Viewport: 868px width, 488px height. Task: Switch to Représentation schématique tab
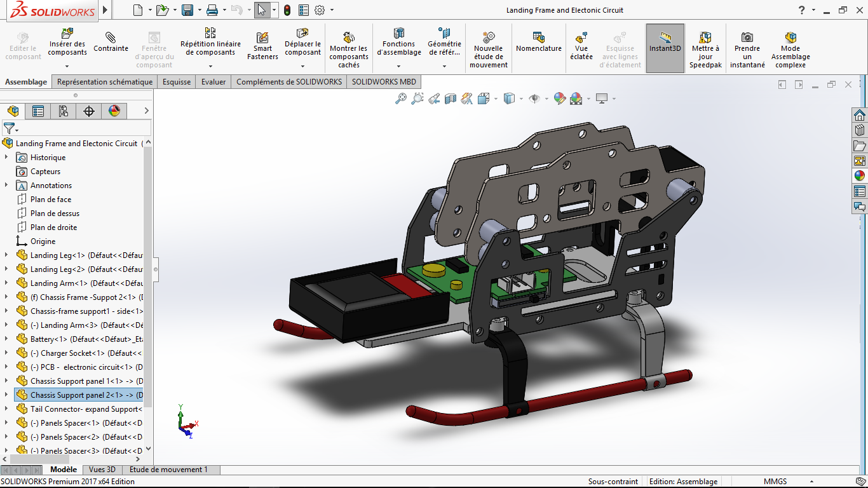(105, 82)
